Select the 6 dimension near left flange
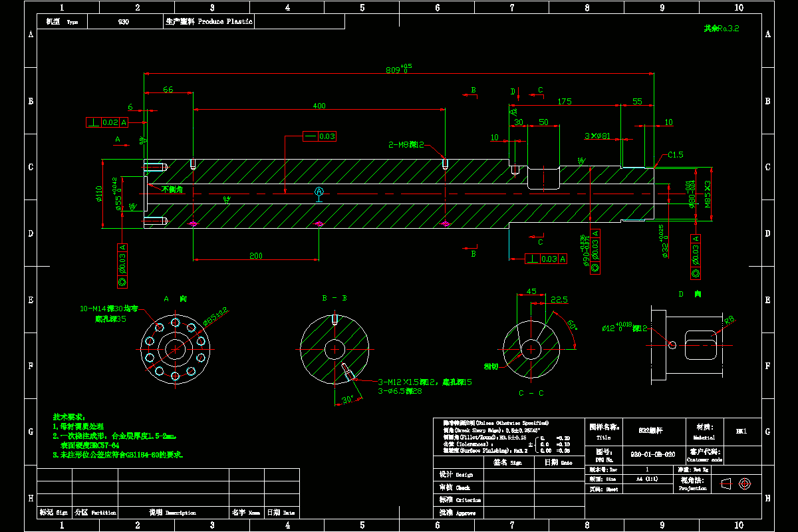The height and width of the screenshot is (532, 798). 130,106
